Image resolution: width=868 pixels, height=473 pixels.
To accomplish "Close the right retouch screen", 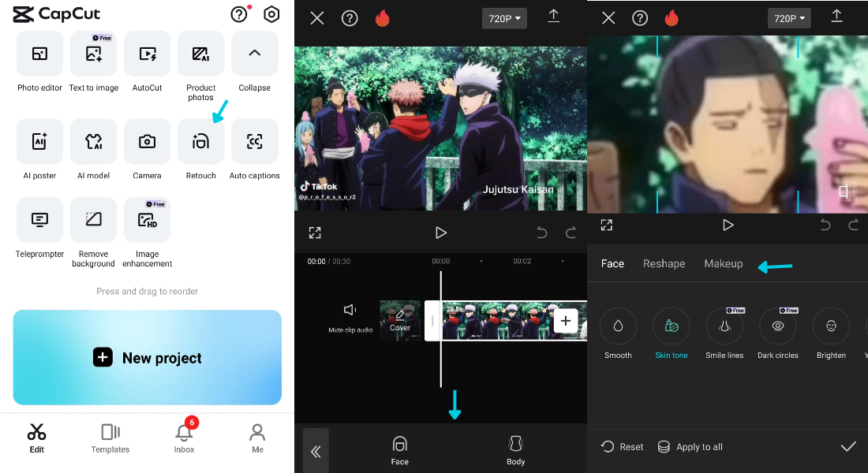I will click(608, 18).
